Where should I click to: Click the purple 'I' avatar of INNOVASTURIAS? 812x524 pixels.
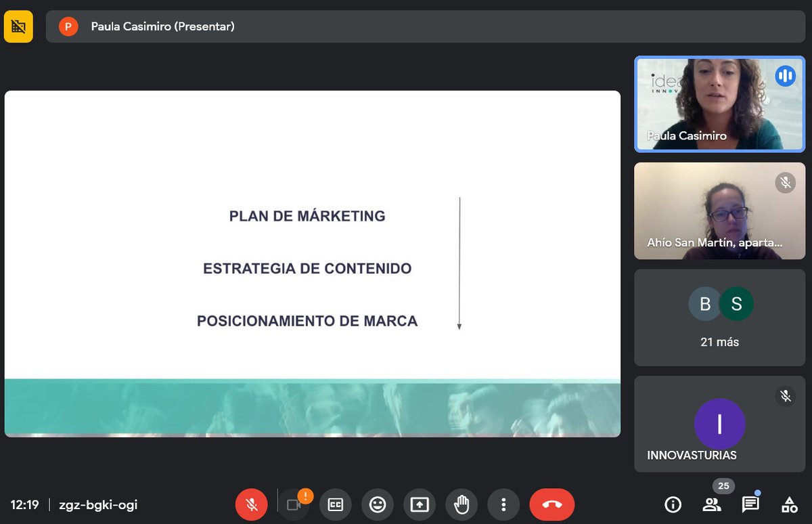pos(719,424)
